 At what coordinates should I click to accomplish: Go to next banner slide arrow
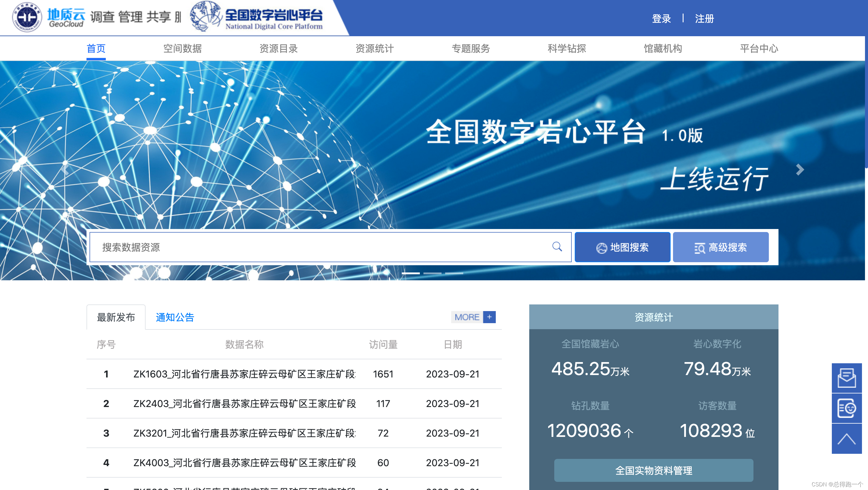(800, 170)
